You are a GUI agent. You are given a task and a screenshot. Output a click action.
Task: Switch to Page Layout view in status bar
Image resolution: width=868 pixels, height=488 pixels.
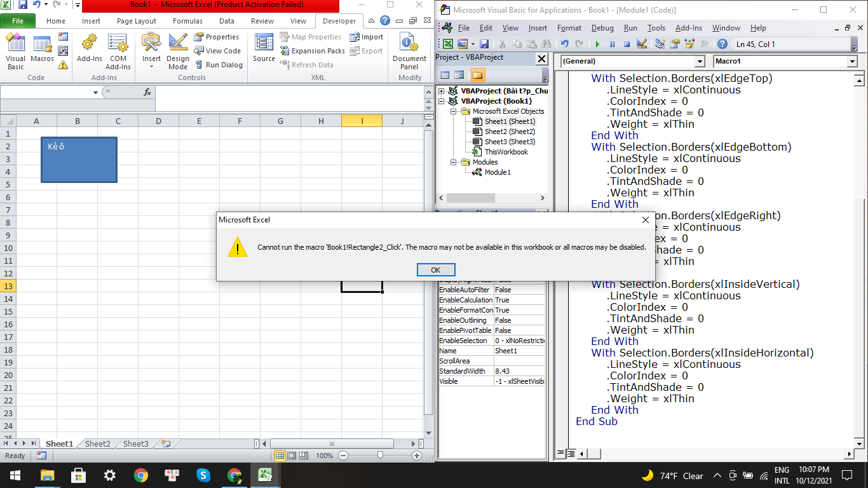(292, 456)
